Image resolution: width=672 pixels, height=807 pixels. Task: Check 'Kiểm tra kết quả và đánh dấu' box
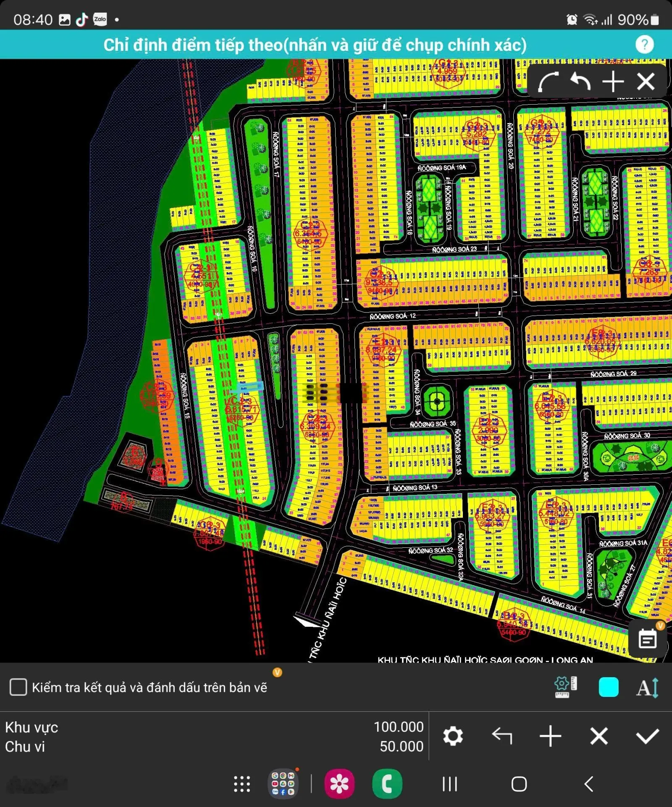pyautogui.click(x=18, y=687)
